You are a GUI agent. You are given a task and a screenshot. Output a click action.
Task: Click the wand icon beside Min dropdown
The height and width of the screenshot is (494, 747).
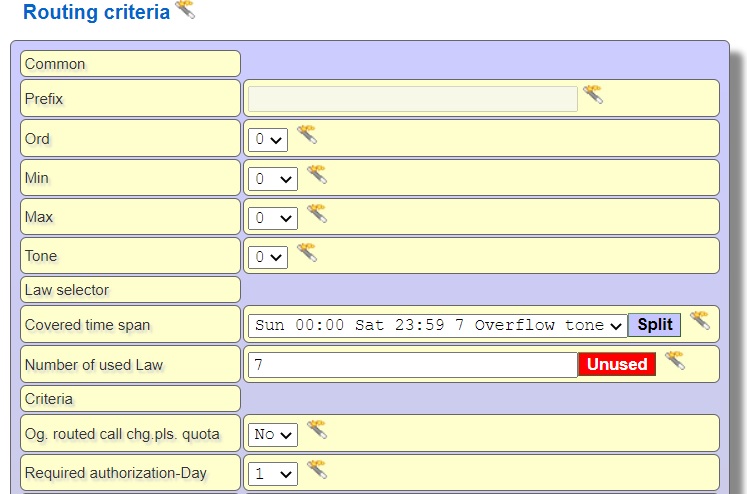(317, 174)
